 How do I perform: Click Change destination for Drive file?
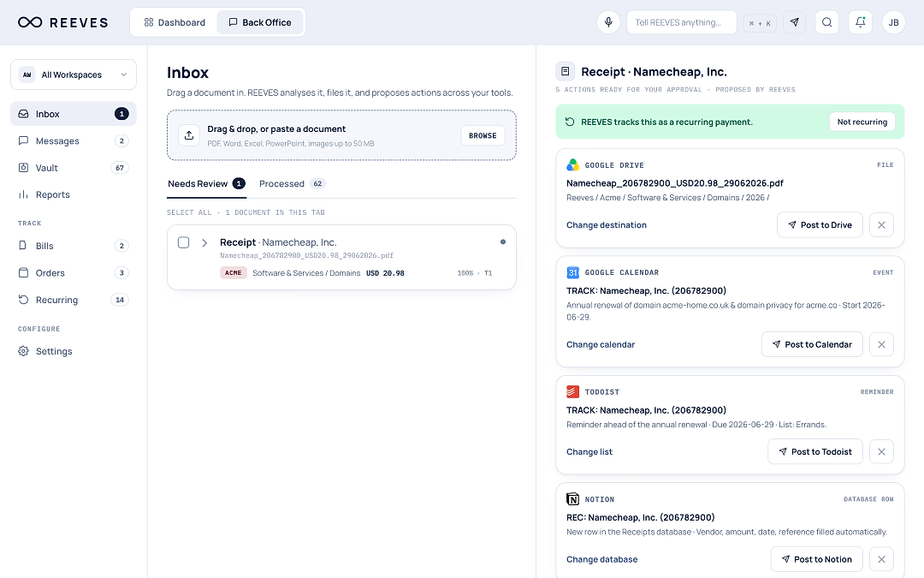[607, 224]
